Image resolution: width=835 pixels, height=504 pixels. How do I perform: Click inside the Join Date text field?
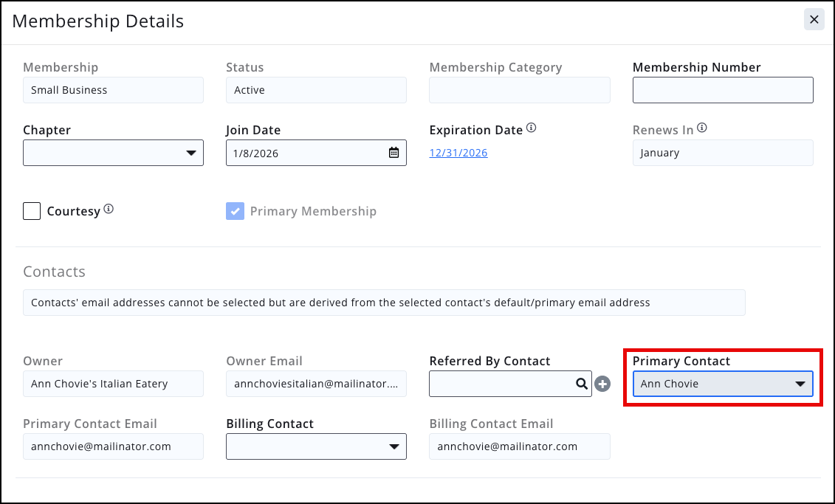306,153
